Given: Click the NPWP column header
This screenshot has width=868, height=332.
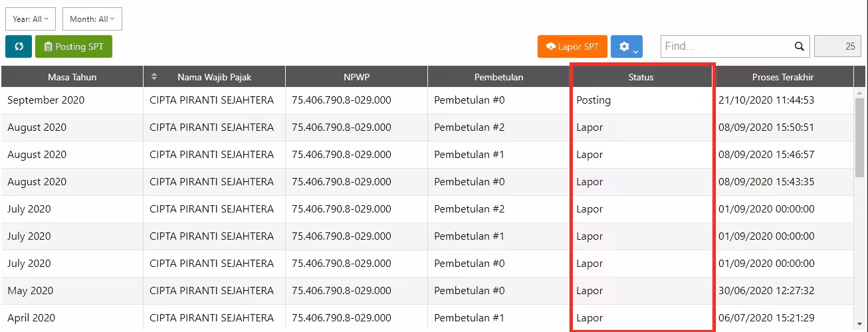Looking at the screenshot, I should [x=356, y=77].
